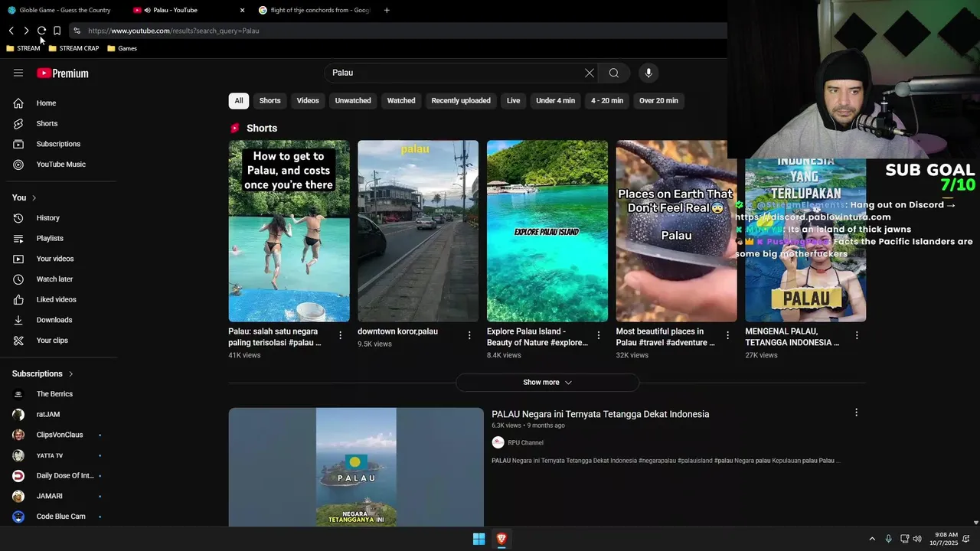Viewport: 980px width, 551px height.
Task: Select the Under 4 min filter chip
Action: [555, 100]
